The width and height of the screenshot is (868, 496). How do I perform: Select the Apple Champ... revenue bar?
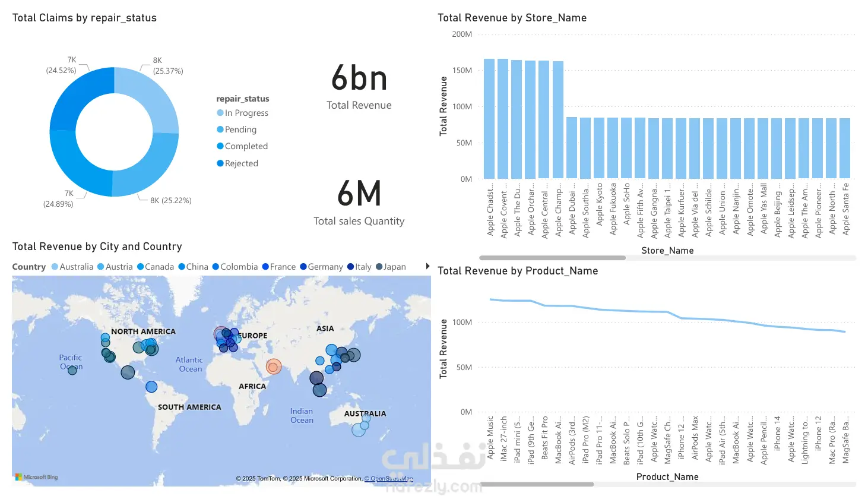click(558, 120)
